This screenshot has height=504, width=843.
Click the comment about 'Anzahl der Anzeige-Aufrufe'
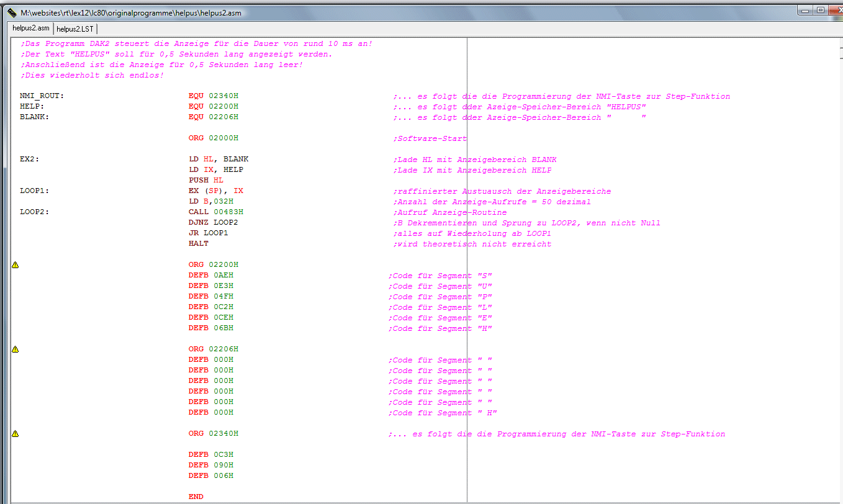click(x=492, y=202)
